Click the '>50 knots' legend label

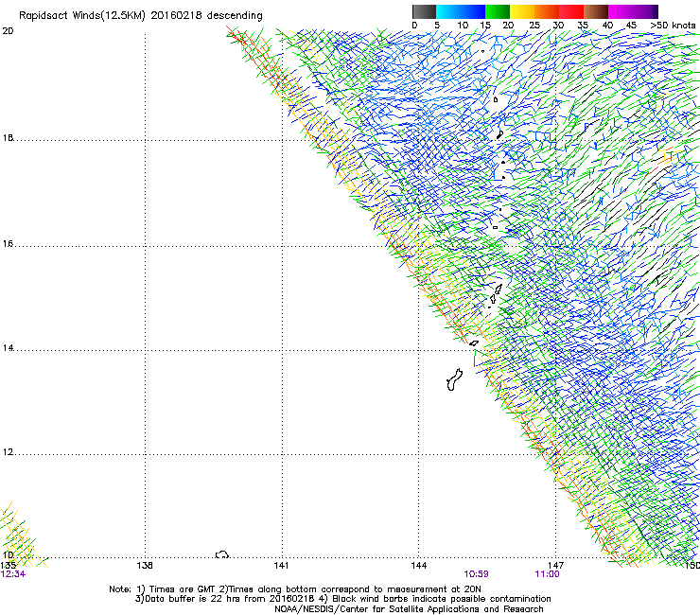673,26
